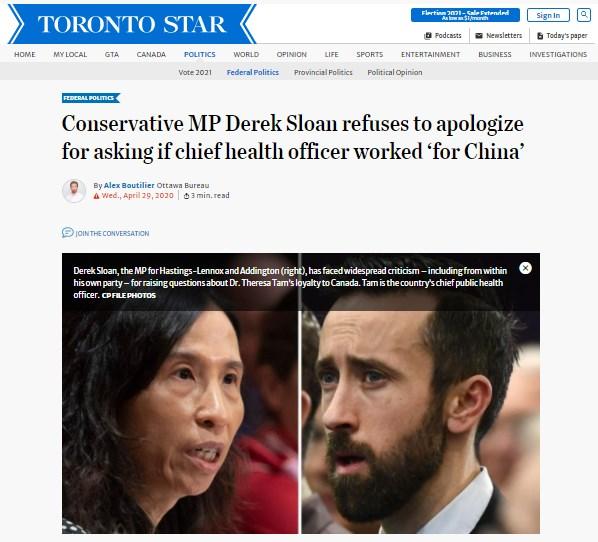598x542 pixels.
Task: Click the Toronto Star logo banner
Action: click(x=132, y=24)
